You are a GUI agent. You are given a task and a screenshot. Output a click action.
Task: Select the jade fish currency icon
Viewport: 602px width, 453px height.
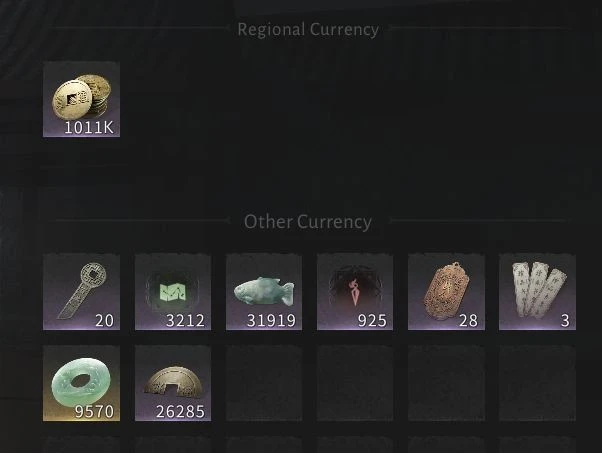click(x=264, y=292)
